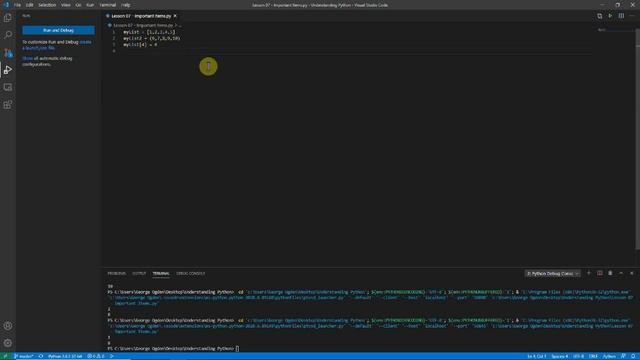640x360 pixels.
Task: Select Python interpreter in status bar
Action: [x=65, y=356]
